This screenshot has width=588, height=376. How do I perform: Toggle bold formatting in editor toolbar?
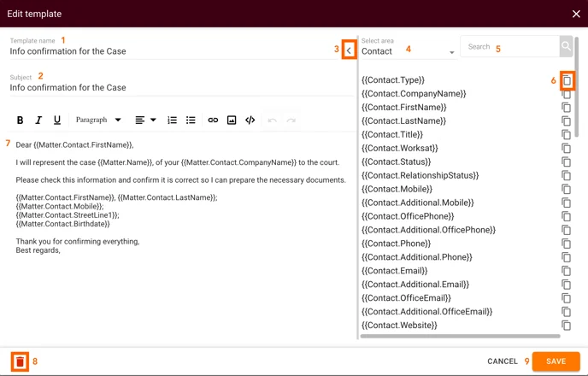(x=21, y=120)
